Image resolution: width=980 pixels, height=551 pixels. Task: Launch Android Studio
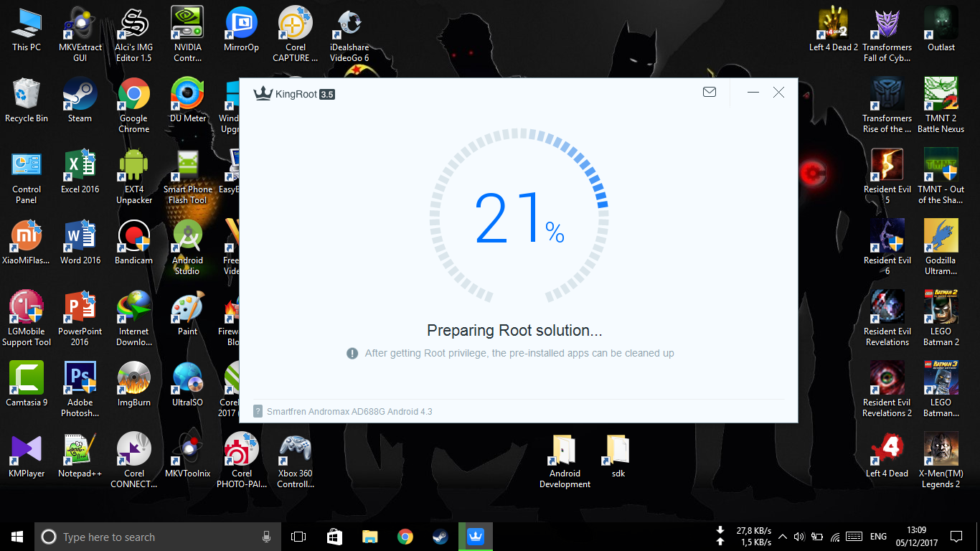coord(188,248)
